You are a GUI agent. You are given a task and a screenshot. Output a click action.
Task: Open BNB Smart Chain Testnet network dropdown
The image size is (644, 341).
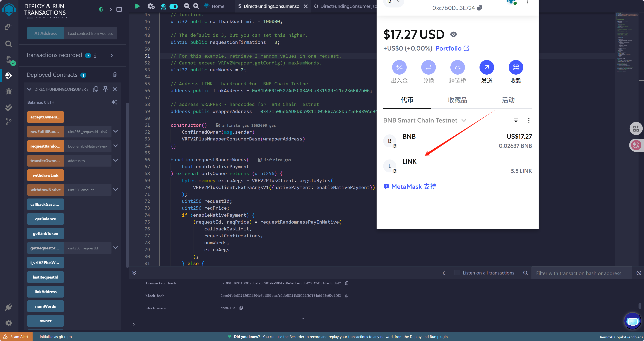point(425,120)
